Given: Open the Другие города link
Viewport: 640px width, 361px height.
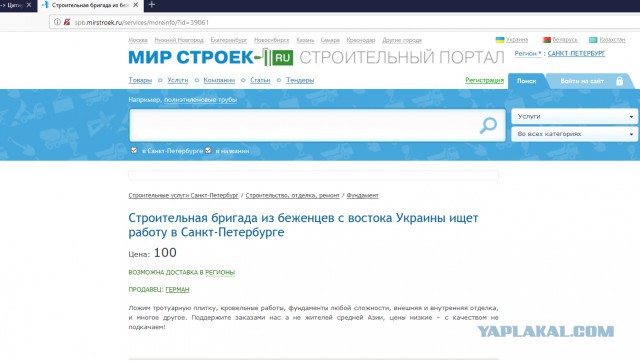Looking at the screenshot, I should 402,40.
